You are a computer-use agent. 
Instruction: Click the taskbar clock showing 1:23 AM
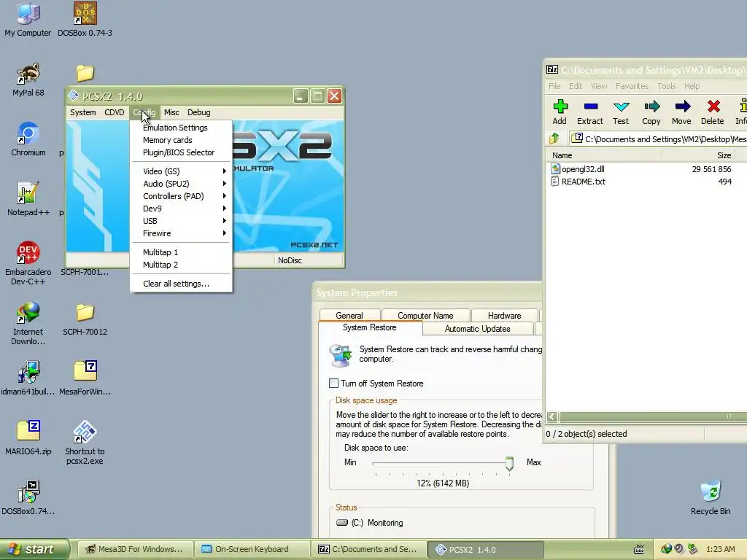(720, 549)
